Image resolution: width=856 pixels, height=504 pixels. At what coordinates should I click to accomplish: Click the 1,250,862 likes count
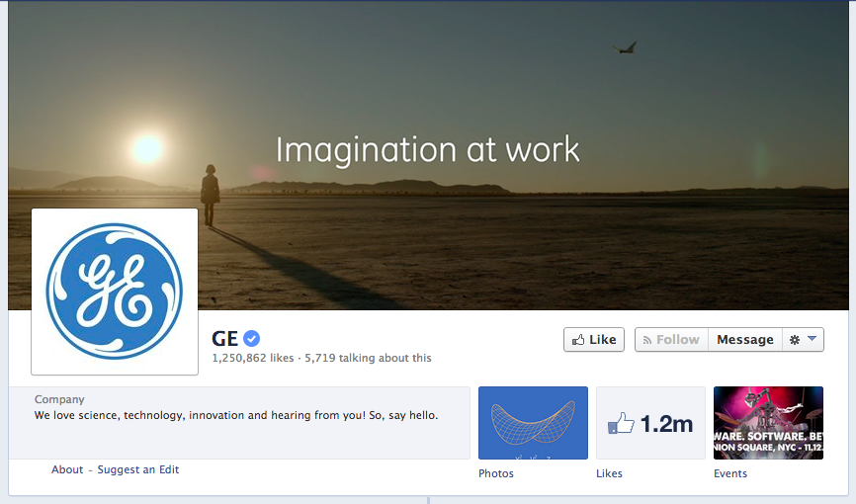click(x=253, y=358)
